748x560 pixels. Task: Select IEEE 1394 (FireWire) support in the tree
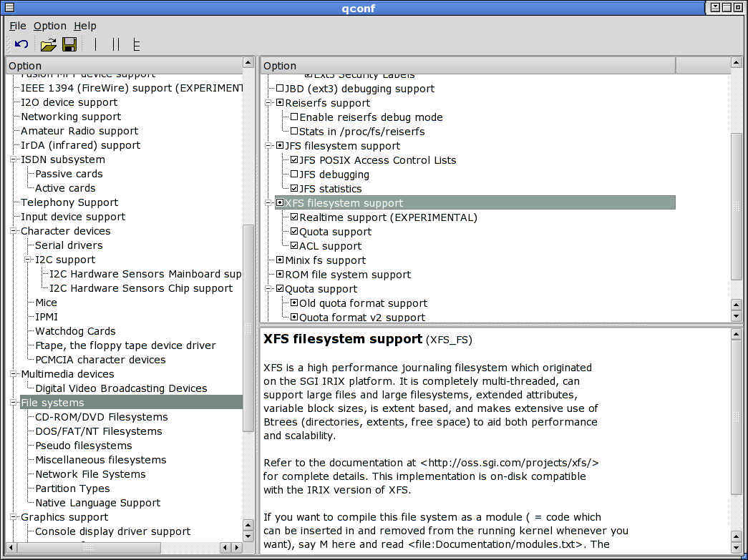click(132, 88)
